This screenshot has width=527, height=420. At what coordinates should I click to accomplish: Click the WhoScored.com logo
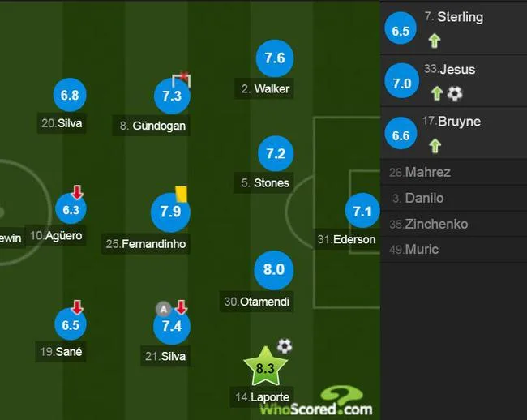tap(316, 402)
